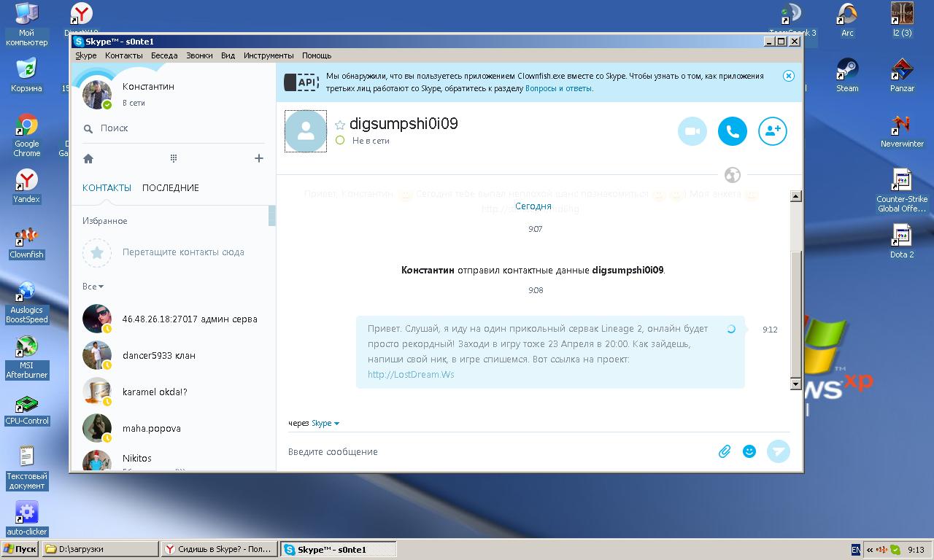Select contact maha.popova
The image size is (934, 560).
click(173, 428)
